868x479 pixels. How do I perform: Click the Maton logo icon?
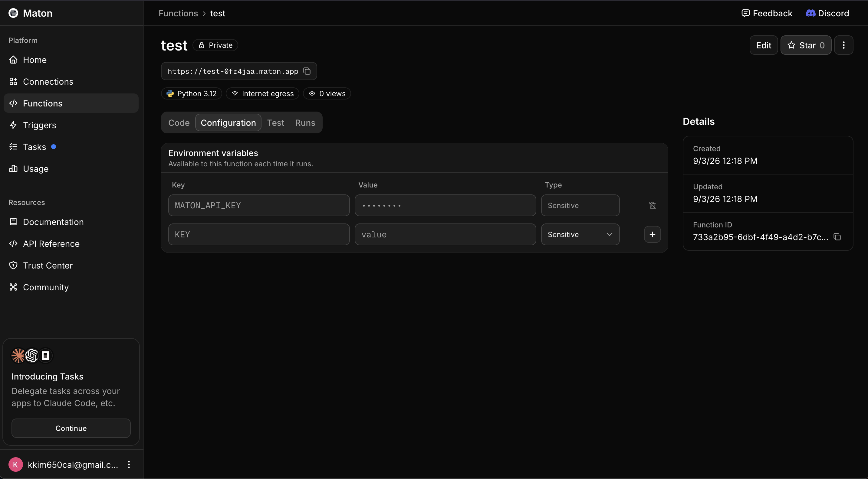pos(13,13)
